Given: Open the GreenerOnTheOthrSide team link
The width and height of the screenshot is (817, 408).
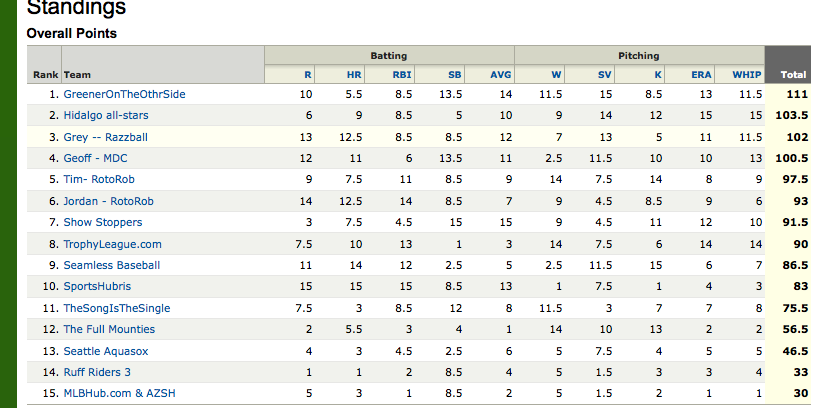Looking at the screenshot, I should pos(124,94).
